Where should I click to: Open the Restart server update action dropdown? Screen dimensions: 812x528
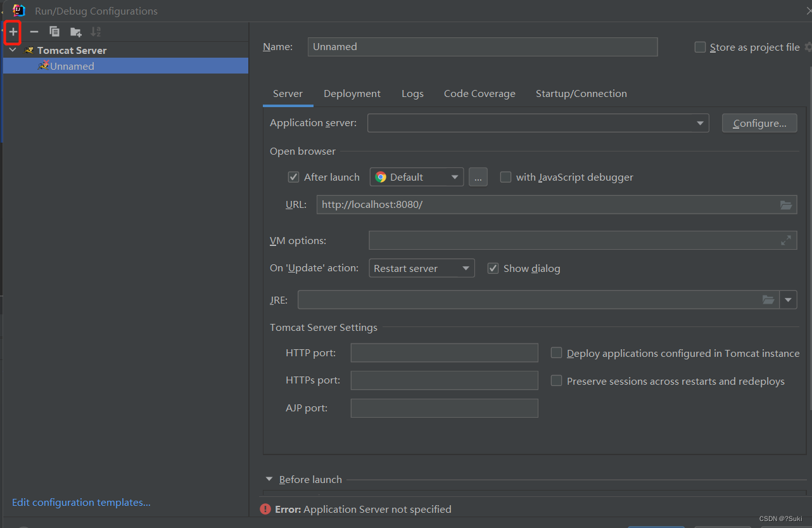tap(422, 268)
